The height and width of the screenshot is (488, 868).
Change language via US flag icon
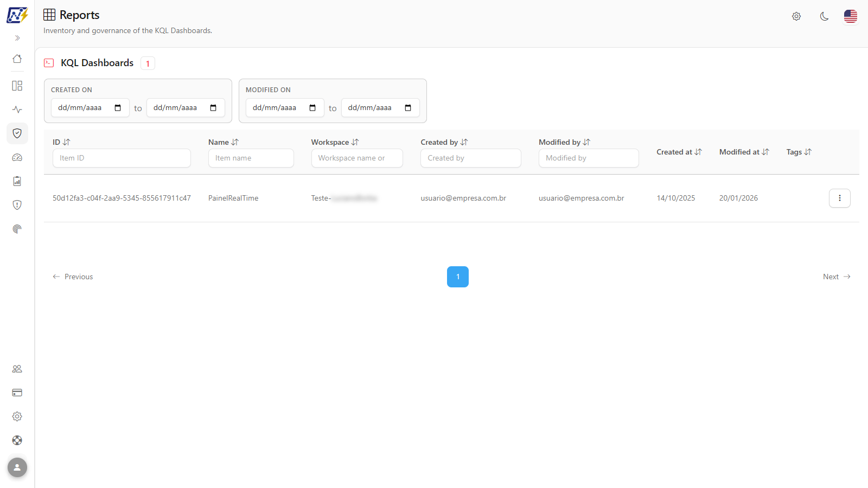coord(851,16)
